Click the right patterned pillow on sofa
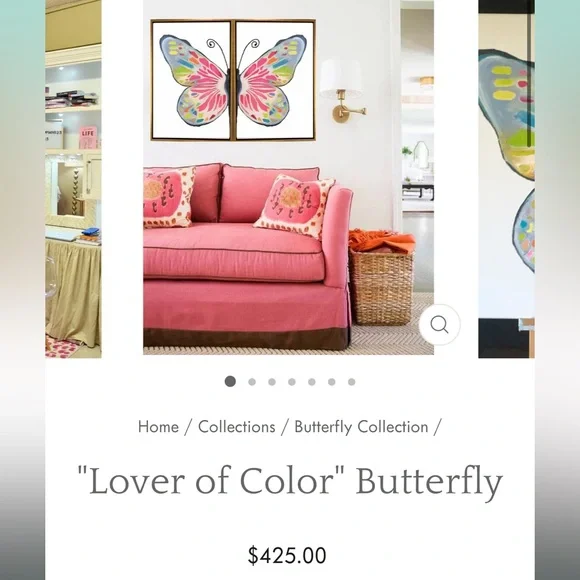580x580 pixels. pyautogui.click(x=295, y=205)
